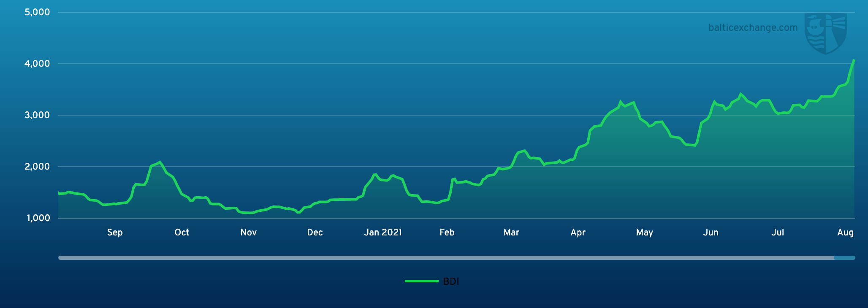Image resolution: width=868 pixels, height=308 pixels.
Task: Click the 'Mar' x-axis label
Action: (x=511, y=232)
